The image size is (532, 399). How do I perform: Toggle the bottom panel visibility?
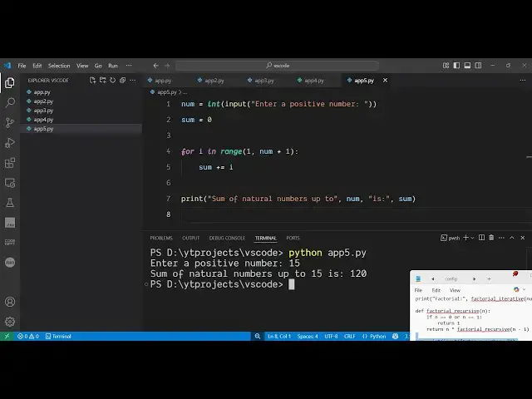[467, 66]
